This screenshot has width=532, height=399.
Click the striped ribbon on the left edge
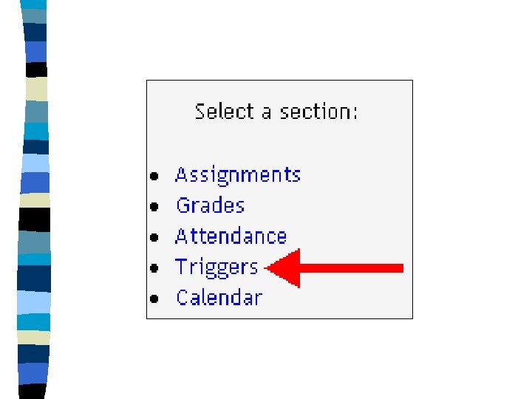37,199
